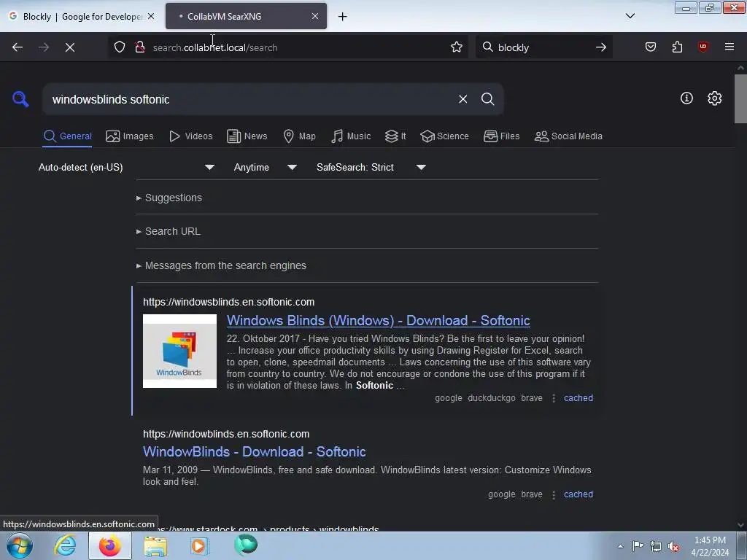
Task: Stop page loading with the X button
Action: (70, 47)
